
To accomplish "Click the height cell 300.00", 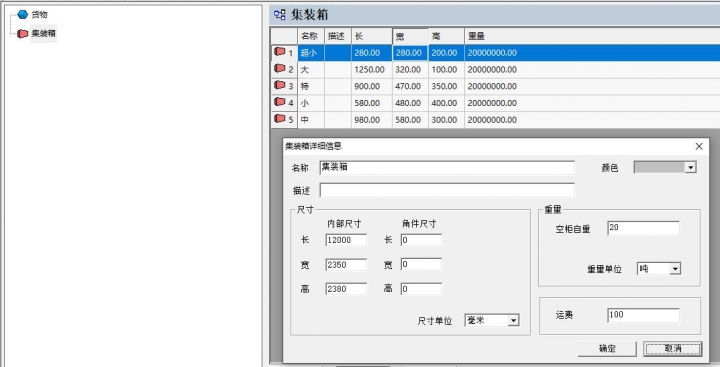I will pyautogui.click(x=446, y=120).
